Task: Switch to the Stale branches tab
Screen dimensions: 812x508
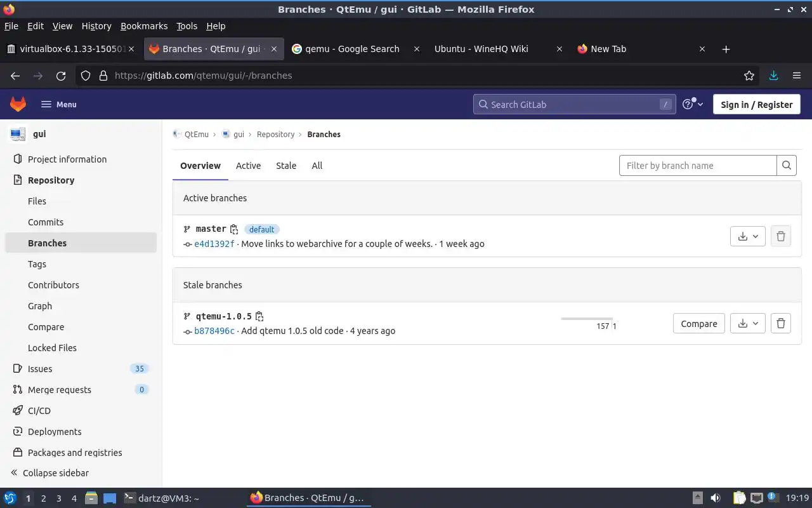Action: 286,166
